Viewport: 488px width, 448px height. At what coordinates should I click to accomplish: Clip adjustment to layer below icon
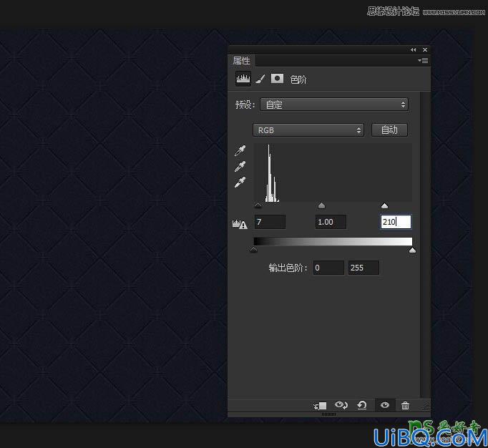point(321,406)
